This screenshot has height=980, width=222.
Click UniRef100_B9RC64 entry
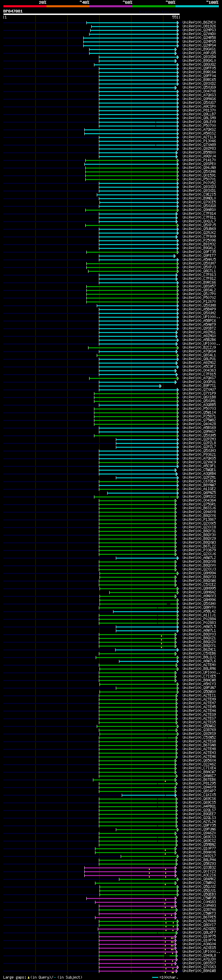tap(199, 72)
